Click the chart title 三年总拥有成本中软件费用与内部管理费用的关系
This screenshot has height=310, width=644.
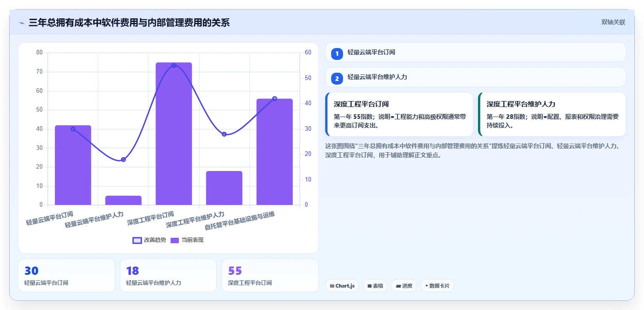[129, 22]
